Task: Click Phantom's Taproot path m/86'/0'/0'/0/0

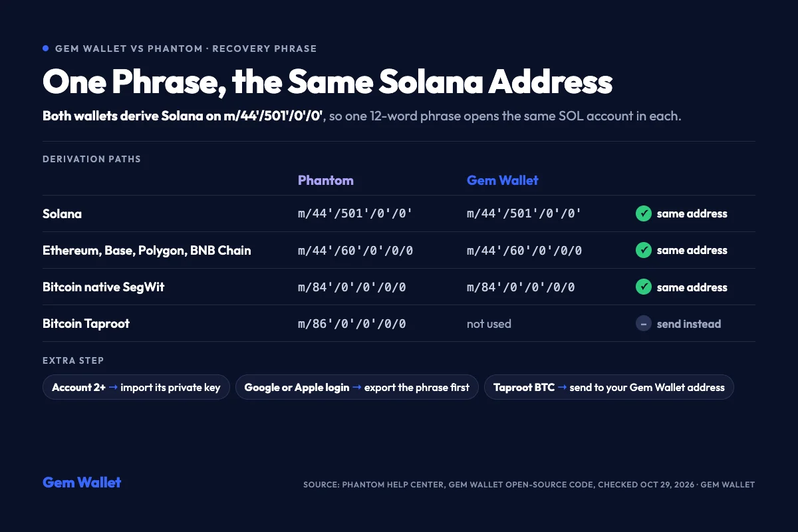Action: point(352,324)
